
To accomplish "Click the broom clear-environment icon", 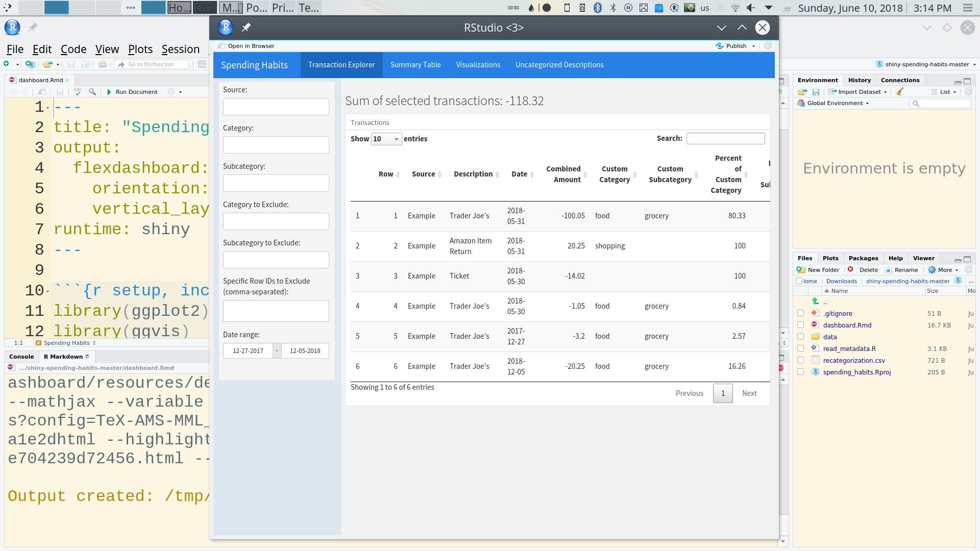I will point(900,92).
